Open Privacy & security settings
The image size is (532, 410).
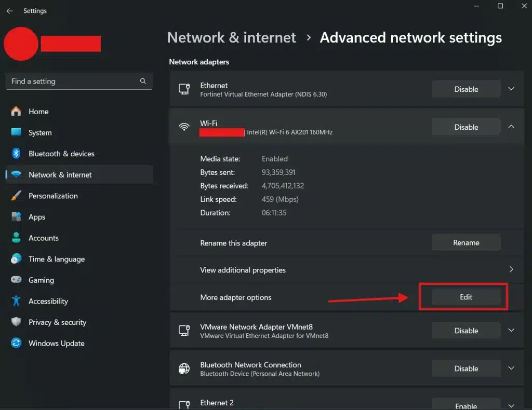[x=79, y=322]
